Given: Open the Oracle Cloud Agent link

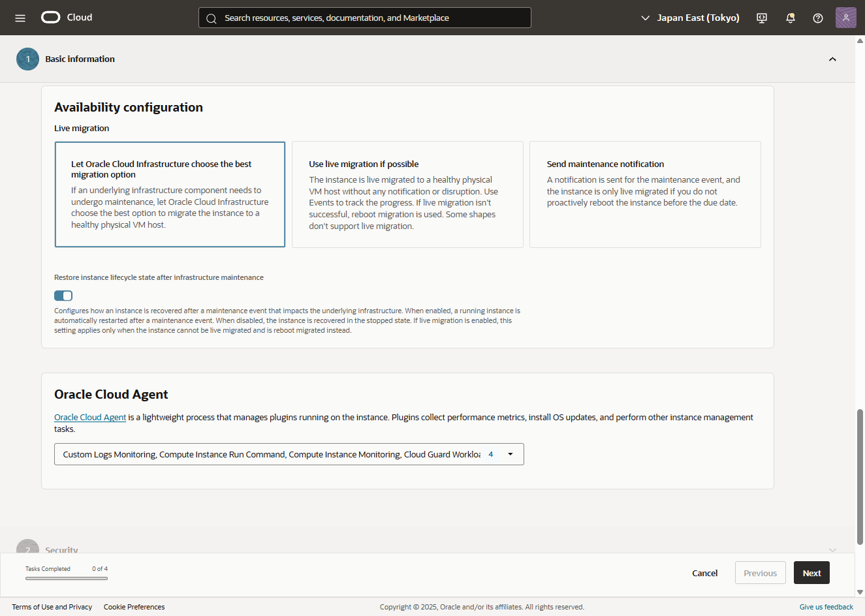Looking at the screenshot, I should pyautogui.click(x=90, y=418).
